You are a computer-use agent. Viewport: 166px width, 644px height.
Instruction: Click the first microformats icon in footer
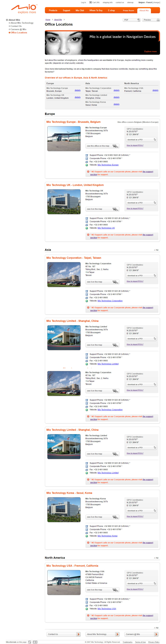(x=30, y=642)
